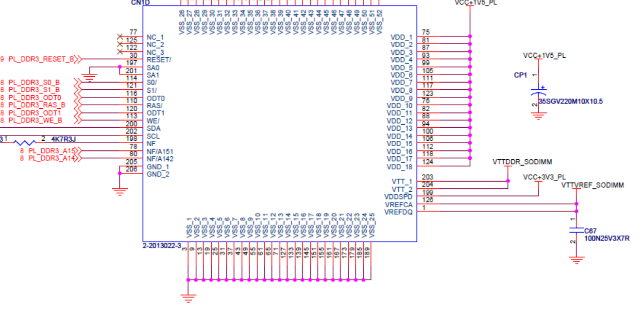Image resolution: width=644 pixels, height=317 pixels.
Task: Click the off-page port arrow of PL_DDR3_RESET_B
Action: coord(79,59)
